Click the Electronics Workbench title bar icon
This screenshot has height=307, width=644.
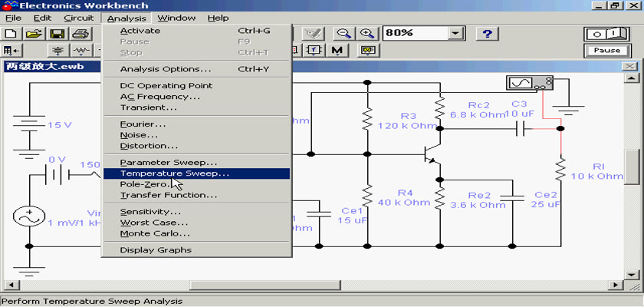point(9,5)
